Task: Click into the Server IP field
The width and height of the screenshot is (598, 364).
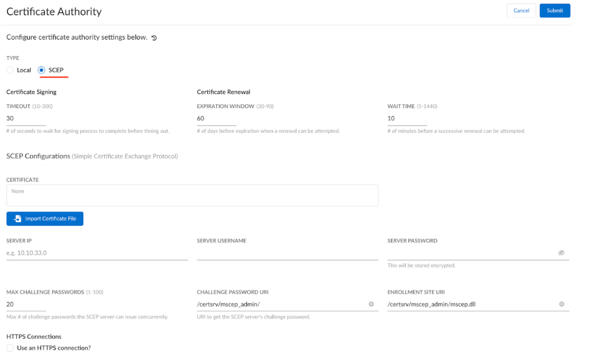Action: coord(97,253)
